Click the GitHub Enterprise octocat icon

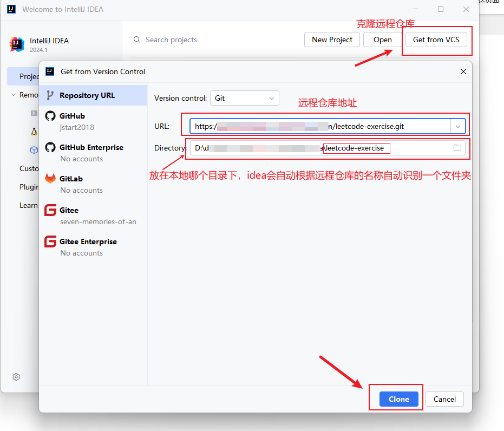pyautogui.click(x=50, y=147)
